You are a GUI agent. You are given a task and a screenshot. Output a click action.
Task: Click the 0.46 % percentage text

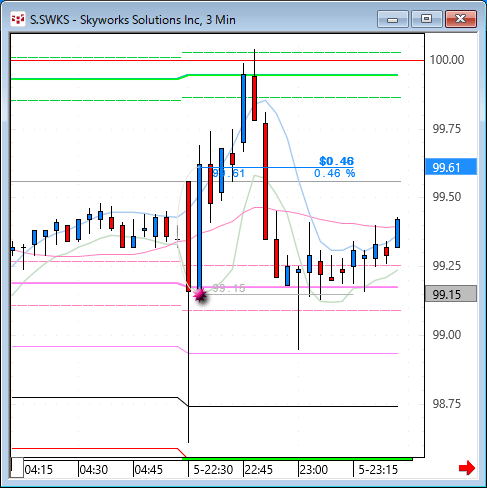pos(335,173)
